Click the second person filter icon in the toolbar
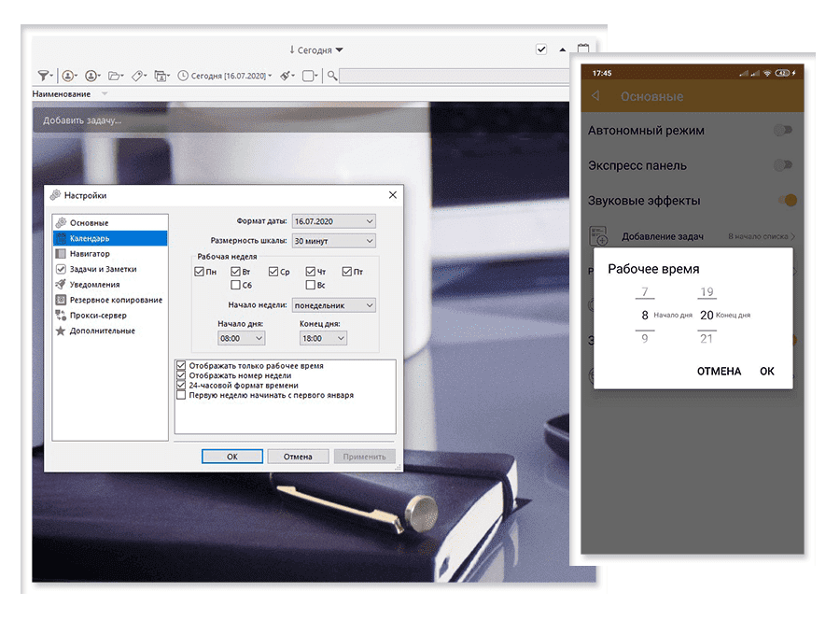 (x=92, y=76)
